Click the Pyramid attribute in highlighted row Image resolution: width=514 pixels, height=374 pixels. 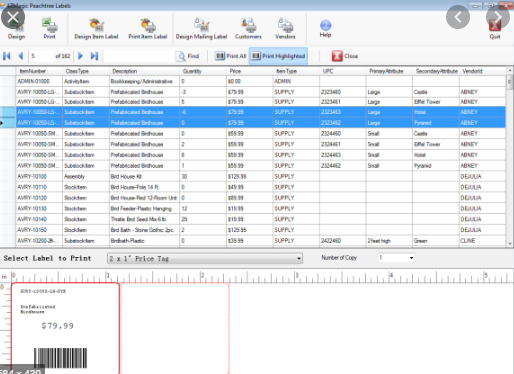(x=436, y=123)
